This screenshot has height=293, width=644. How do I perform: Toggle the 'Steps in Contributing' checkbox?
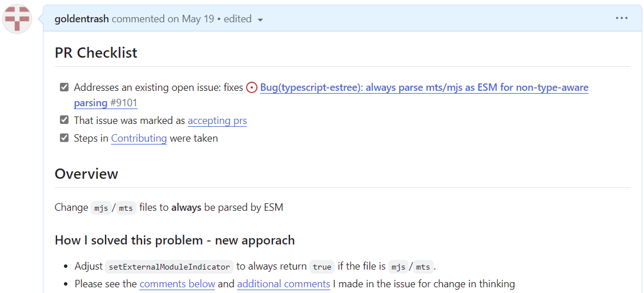click(64, 138)
